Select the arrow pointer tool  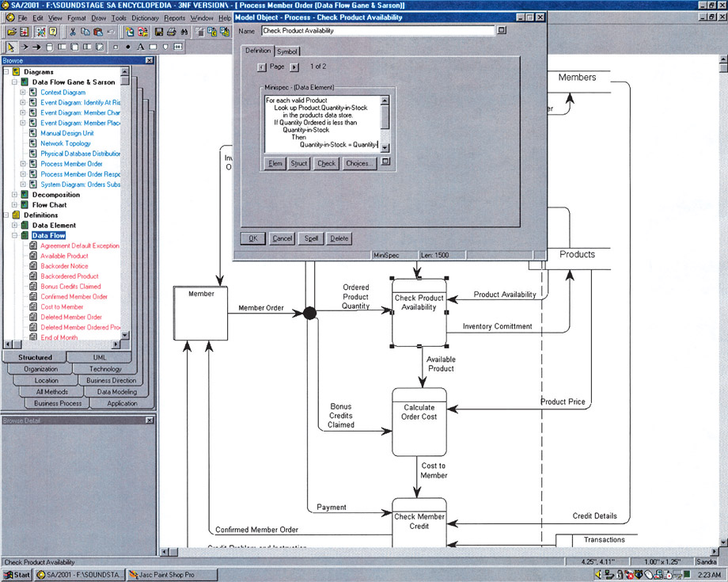tap(10, 47)
